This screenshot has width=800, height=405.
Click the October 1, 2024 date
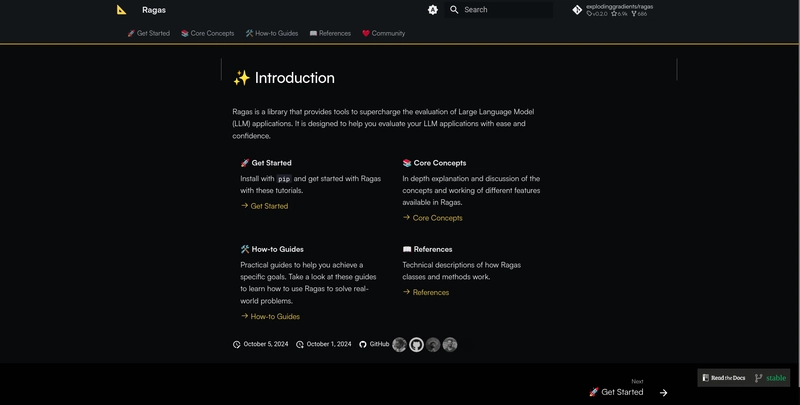tap(329, 344)
